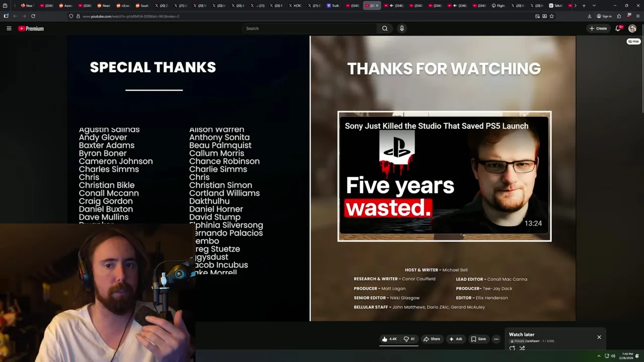This screenshot has width=644, height=362.
Task: Click the 'Christian Bikle' credit name
Action: [107, 185]
